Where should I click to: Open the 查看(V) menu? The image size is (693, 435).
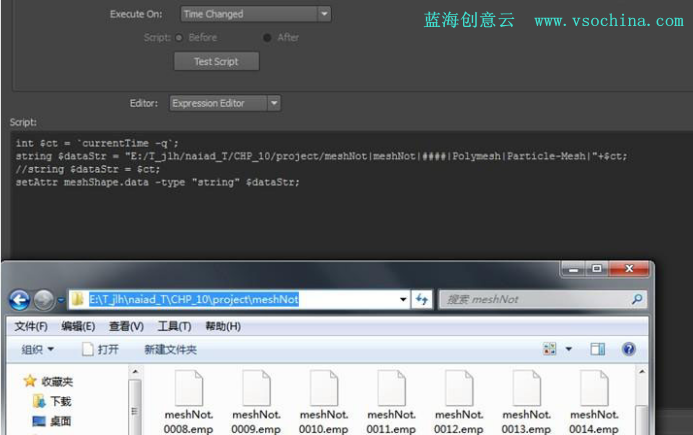[x=126, y=326]
